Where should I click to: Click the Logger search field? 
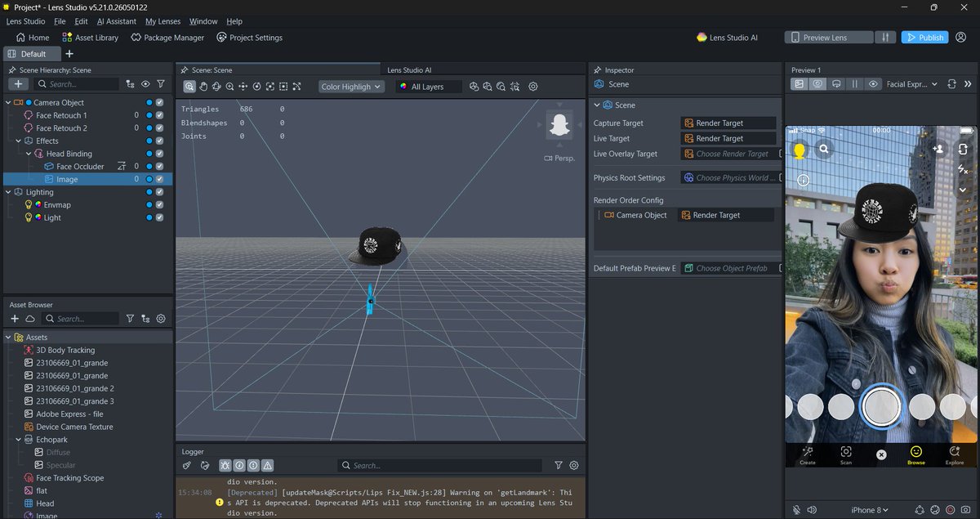(x=440, y=465)
